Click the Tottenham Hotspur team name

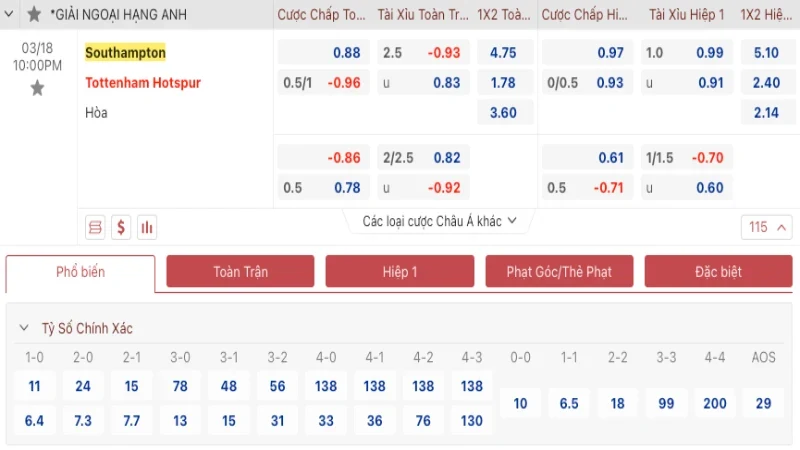click(x=143, y=83)
